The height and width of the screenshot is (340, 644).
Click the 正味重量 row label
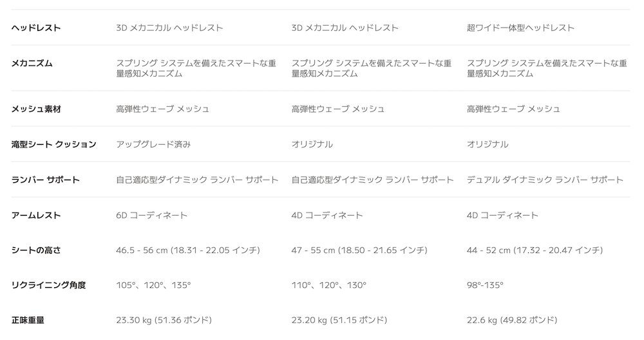[28, 320]
